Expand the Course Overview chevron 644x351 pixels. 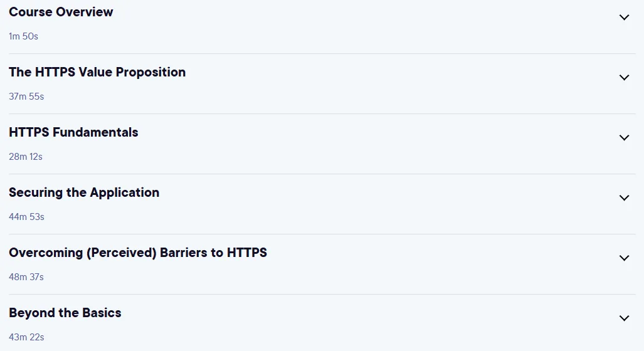coord(624,18)
